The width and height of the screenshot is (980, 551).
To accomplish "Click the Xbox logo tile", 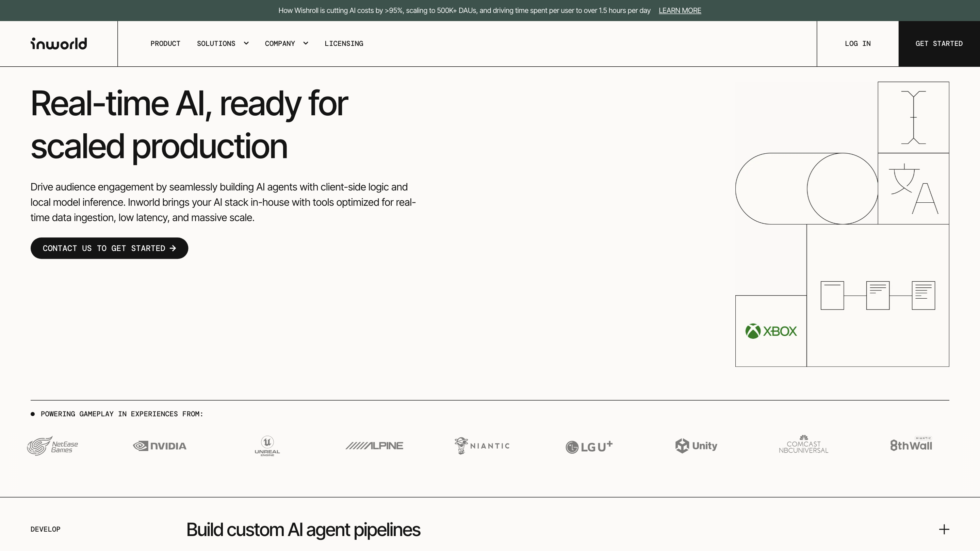I will click(771, 331).
